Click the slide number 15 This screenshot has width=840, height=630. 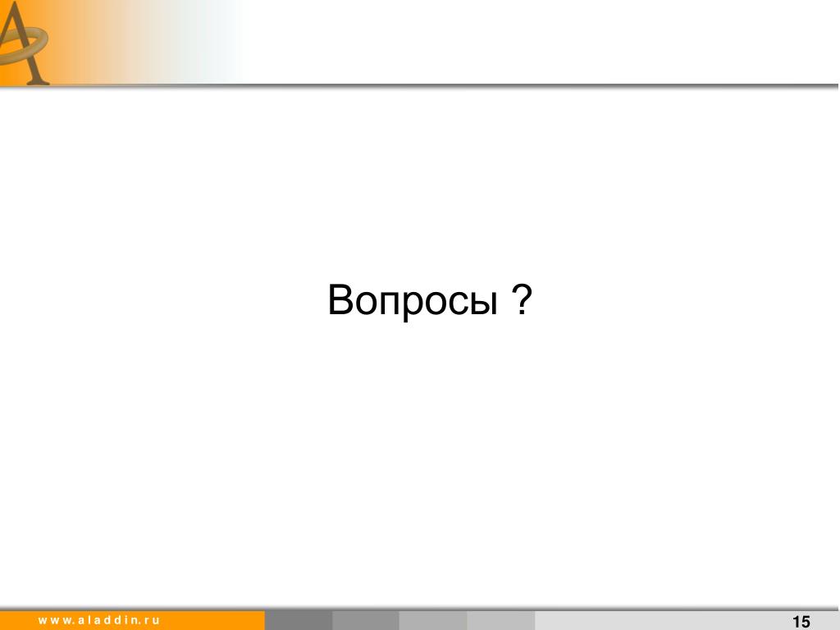[x=801, y=622]
